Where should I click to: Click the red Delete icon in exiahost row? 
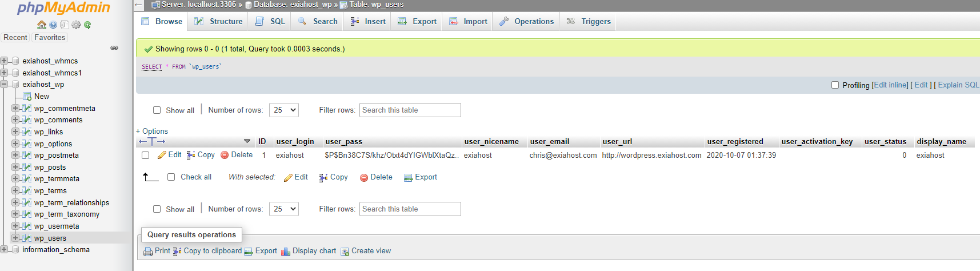tap(225, 155)
